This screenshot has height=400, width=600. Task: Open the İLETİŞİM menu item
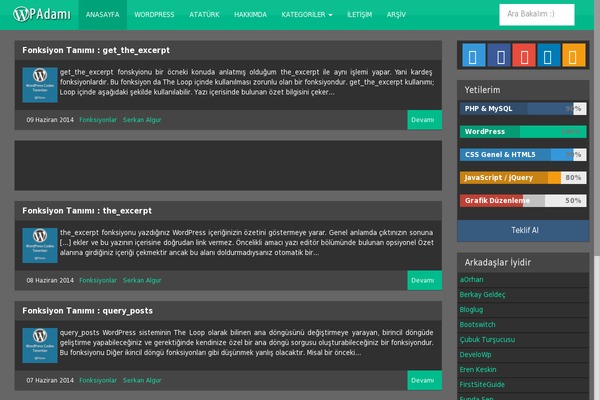359,15
